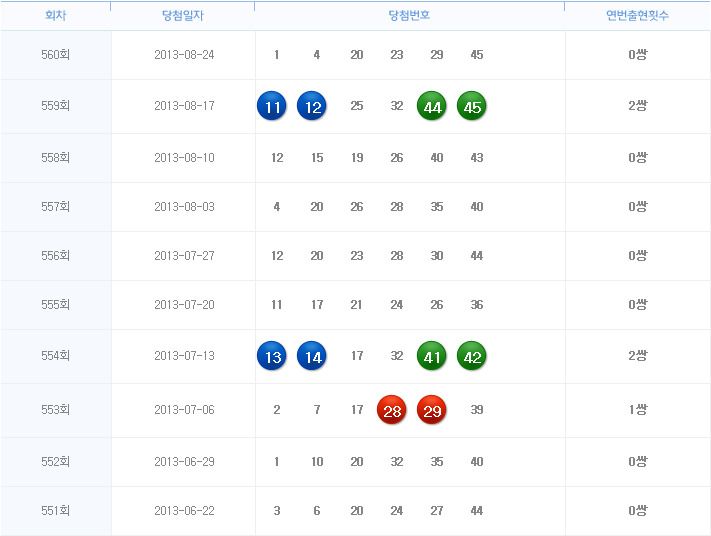This screenshot has width=711, height=536.
Task: Click green ball 42 in row 554회
Action: [472, 356]
